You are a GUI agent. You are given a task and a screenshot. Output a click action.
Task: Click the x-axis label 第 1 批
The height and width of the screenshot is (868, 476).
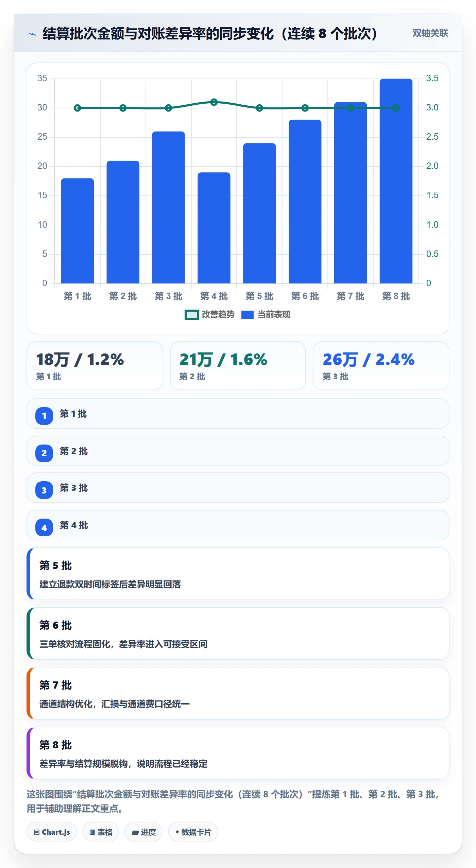(x=78, y=296)
